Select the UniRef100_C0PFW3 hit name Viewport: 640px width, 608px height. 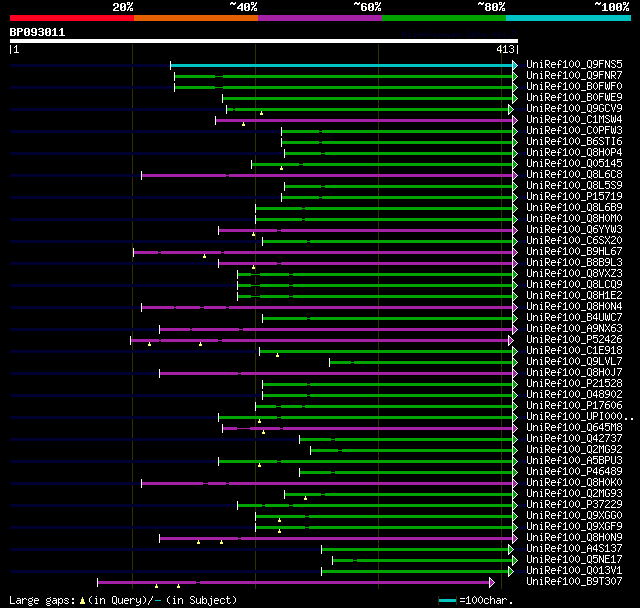(x=574, y=131)
